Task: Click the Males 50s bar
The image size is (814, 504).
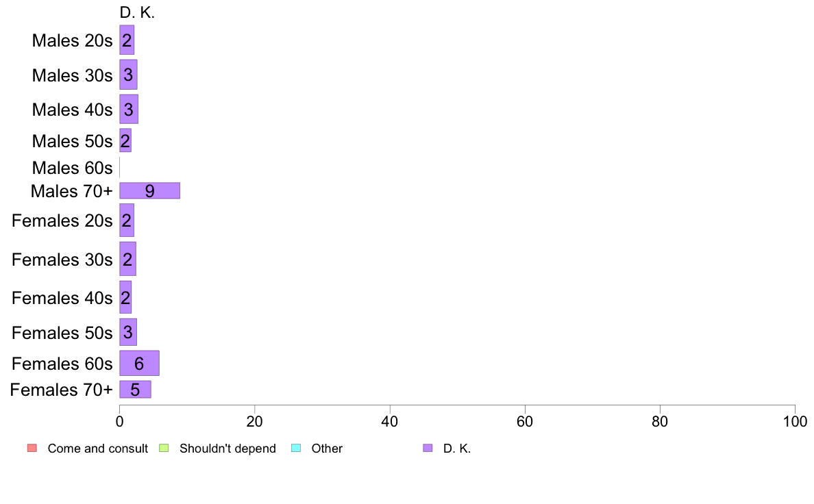Action: (125, 140)
